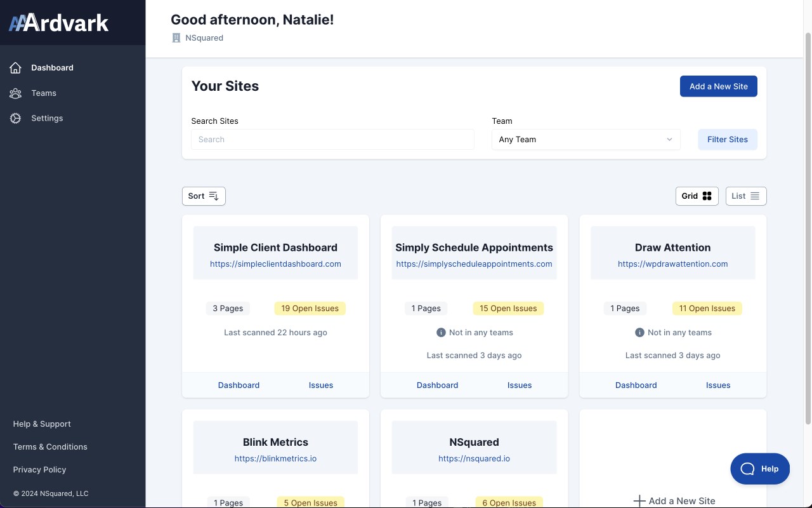Click the info icon on Draw Attention card

tap(639, 333)
